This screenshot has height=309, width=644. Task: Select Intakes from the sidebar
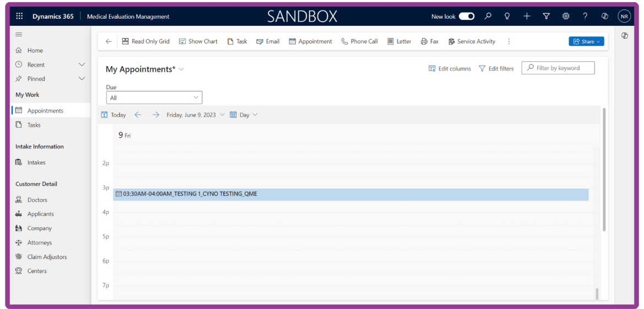36,162
